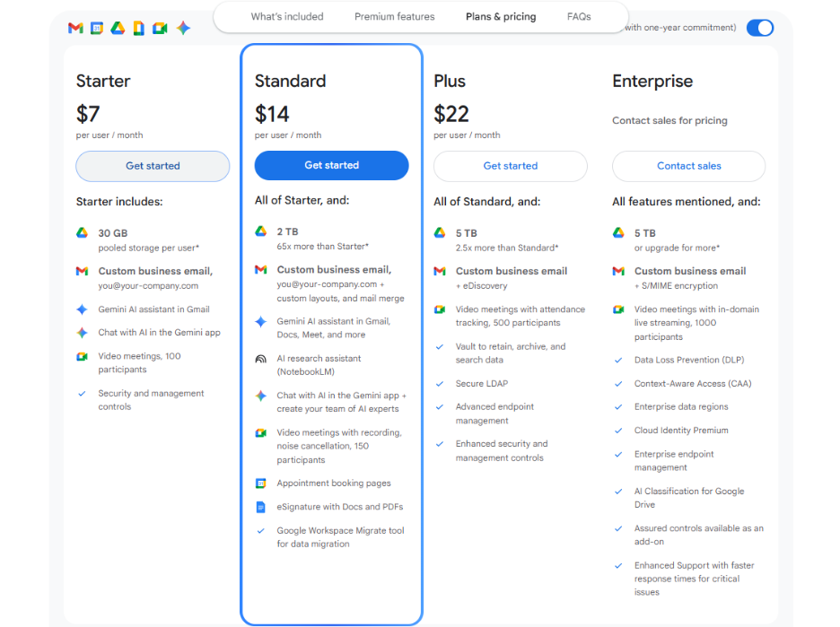Toggle the one-year commitment switch
Screen dimensions: 840x627
click(x=760, y=28)
